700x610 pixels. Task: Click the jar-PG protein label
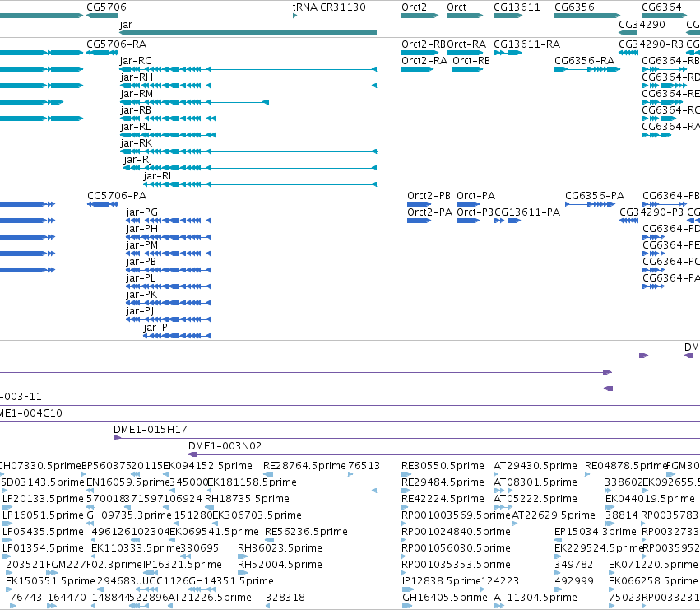[x=142, y=212]
